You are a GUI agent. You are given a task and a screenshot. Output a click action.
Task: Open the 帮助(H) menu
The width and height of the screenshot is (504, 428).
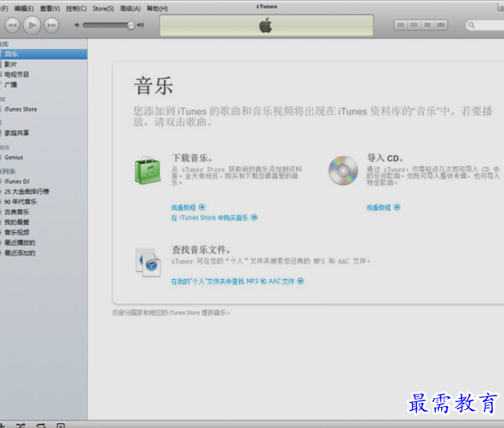point(158,9)
